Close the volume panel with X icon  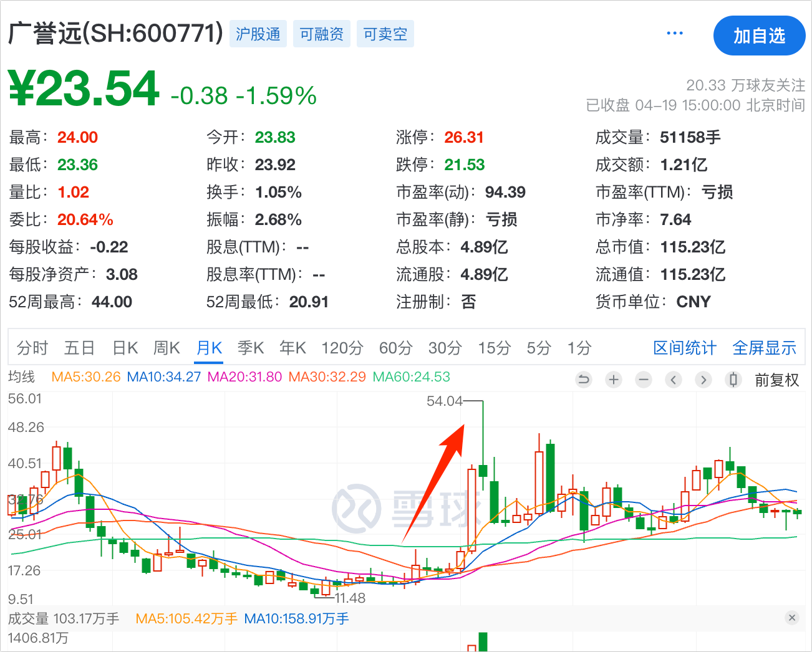[x=792, y=618]
